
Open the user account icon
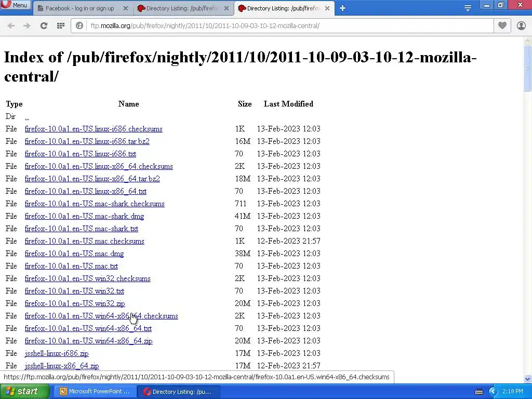point(521,25)
